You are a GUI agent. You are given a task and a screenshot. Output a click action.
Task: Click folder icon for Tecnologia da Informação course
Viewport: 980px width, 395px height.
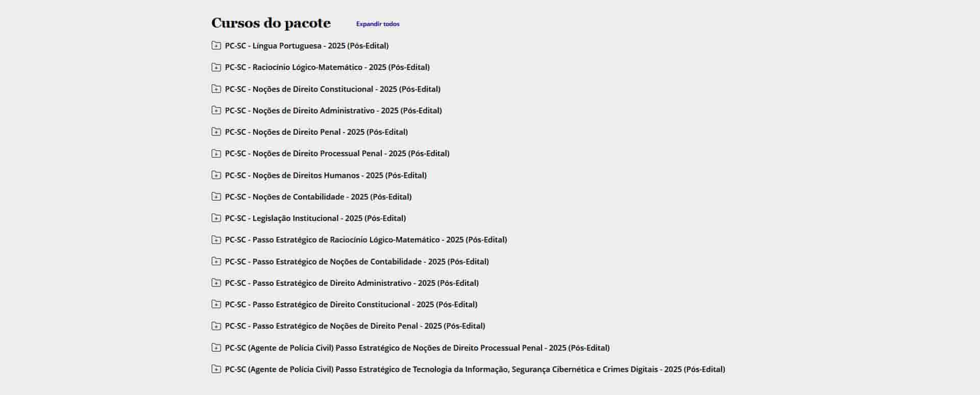pos(216,369)
